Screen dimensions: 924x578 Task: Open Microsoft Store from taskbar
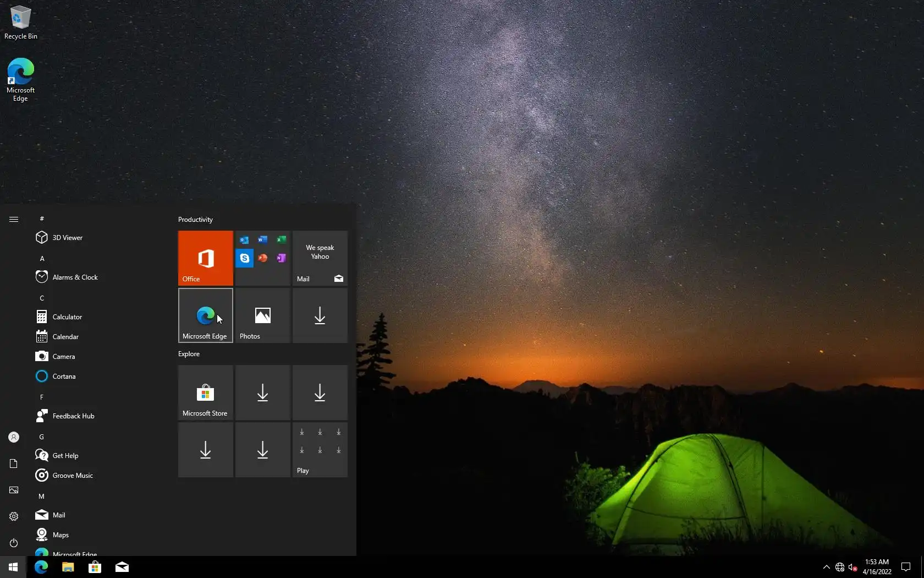(x=95, y=567)
